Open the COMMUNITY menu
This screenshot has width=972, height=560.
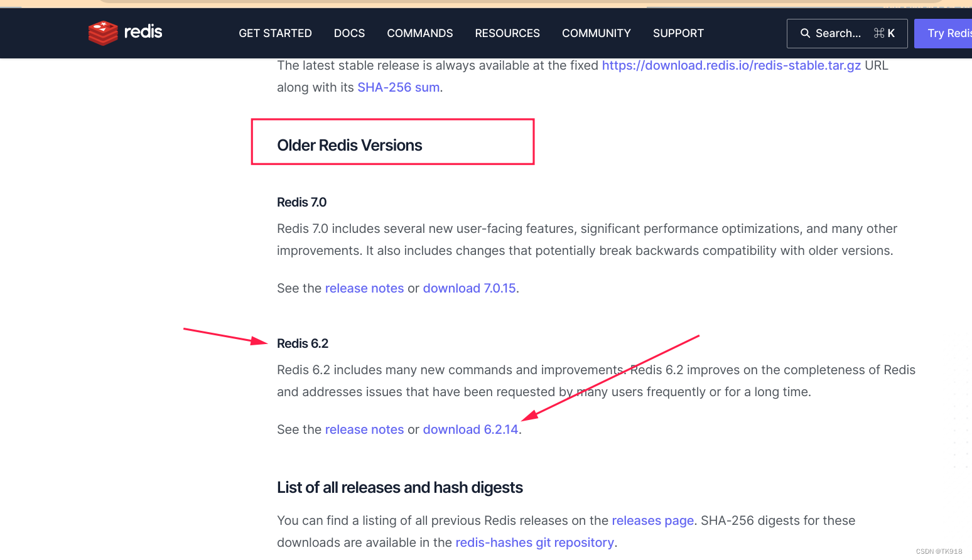point(597,33)
